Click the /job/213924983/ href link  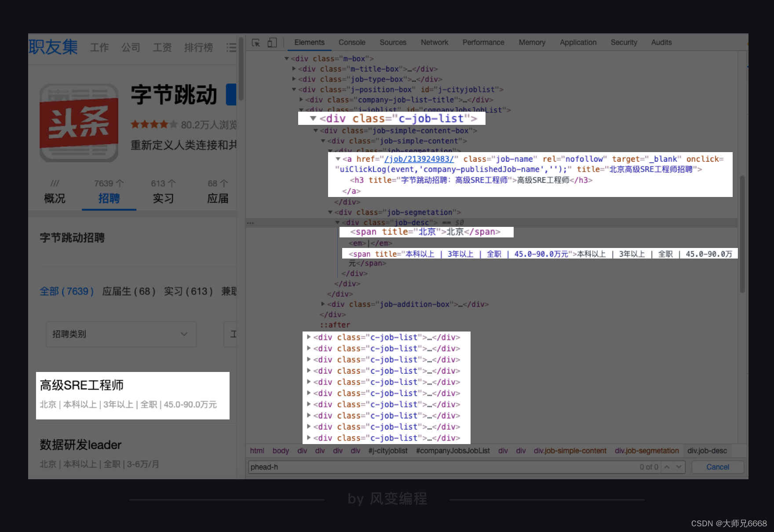tap(419, 159)
